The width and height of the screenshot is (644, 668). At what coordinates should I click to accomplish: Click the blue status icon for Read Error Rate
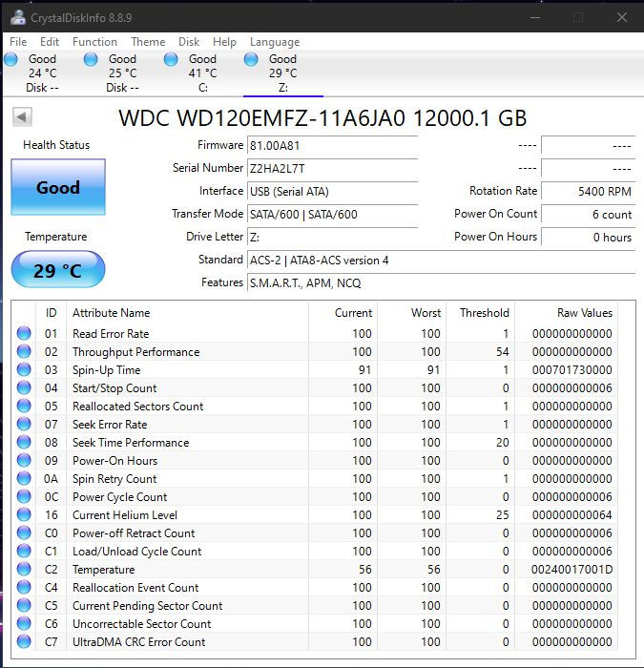[x=24, y=334]
